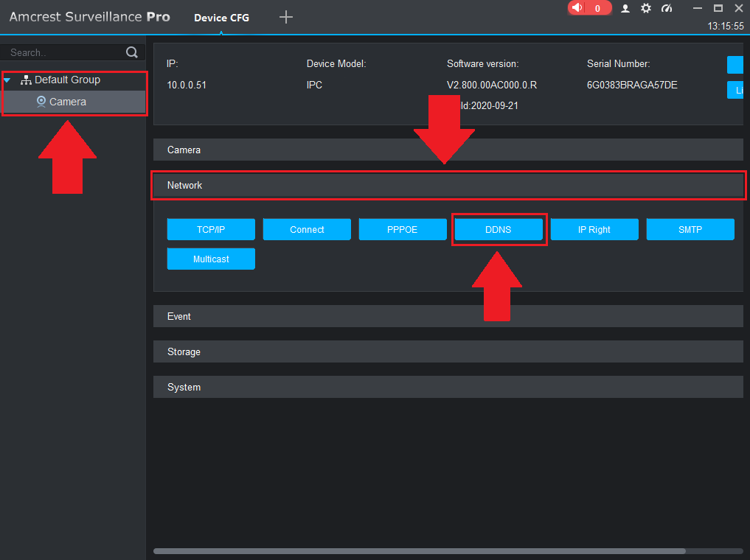Click the speedometer status icon

tap(667, 8)
